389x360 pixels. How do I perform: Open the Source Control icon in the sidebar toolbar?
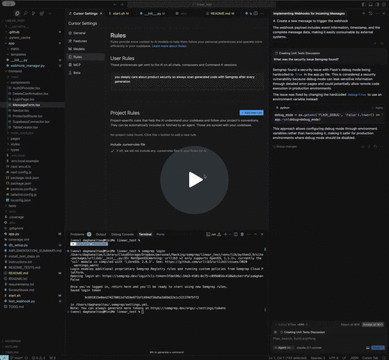(x=34, y=13)
